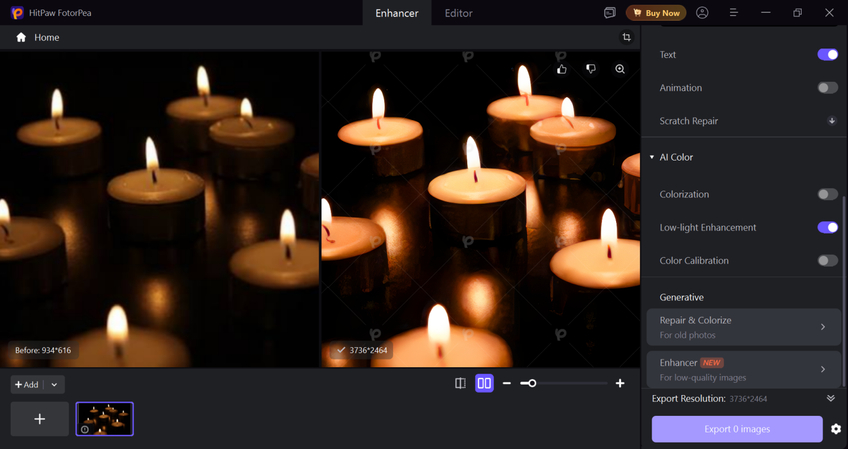The image size is (848, 449).
Task: Click the Add images button
Action: point(27,385)
